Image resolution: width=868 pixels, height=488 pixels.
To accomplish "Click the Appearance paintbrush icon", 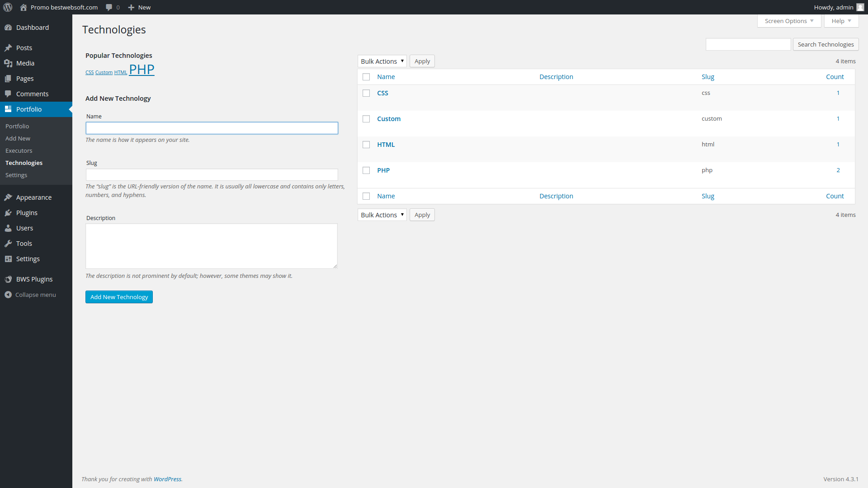I will coord(8,197).
